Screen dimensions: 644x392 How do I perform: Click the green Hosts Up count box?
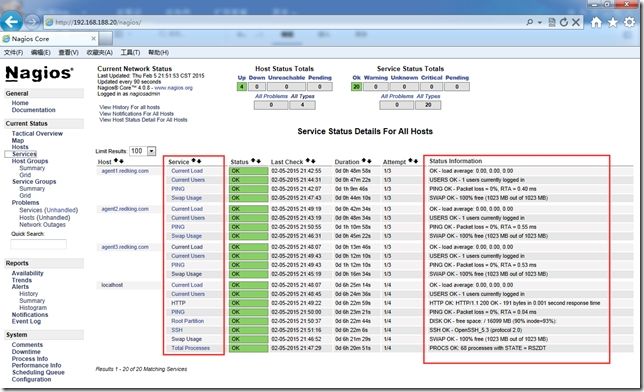242,87
